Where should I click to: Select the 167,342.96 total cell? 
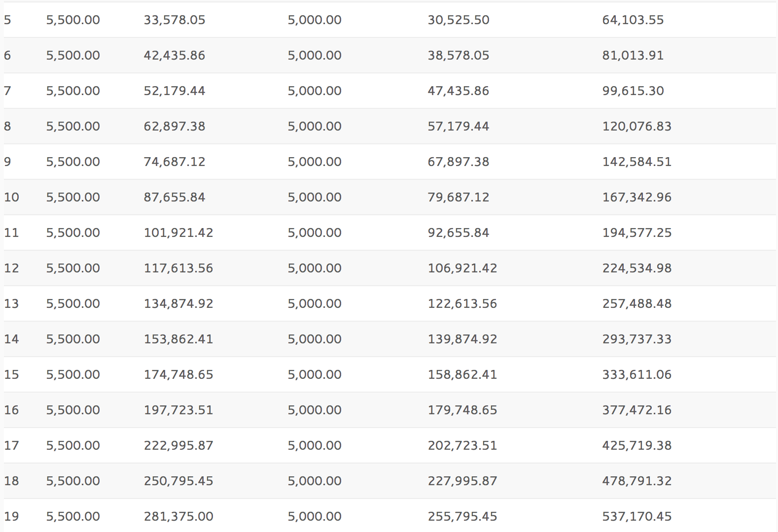click(x=637, y=197)
